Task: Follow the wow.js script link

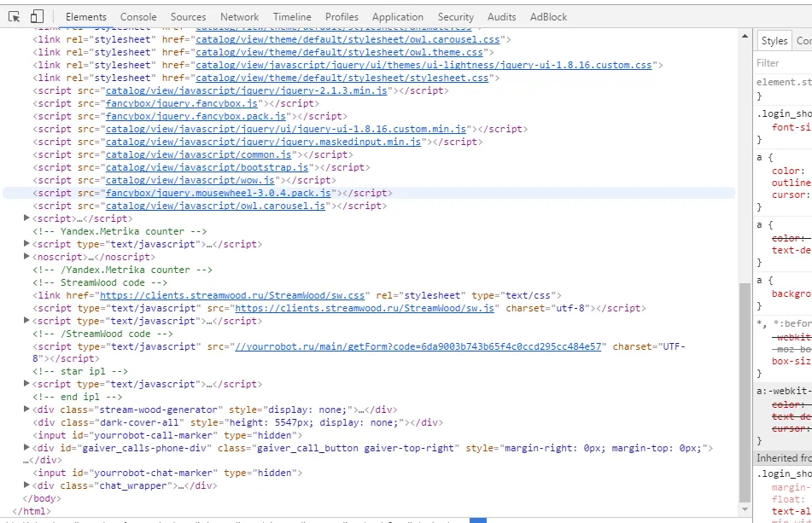Action: 190,180
